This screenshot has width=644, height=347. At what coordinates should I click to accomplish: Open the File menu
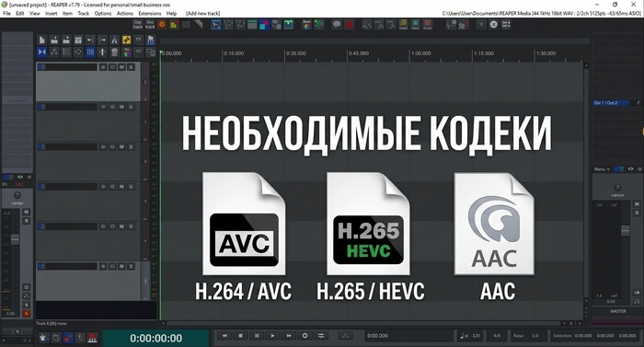pos(6,13)
